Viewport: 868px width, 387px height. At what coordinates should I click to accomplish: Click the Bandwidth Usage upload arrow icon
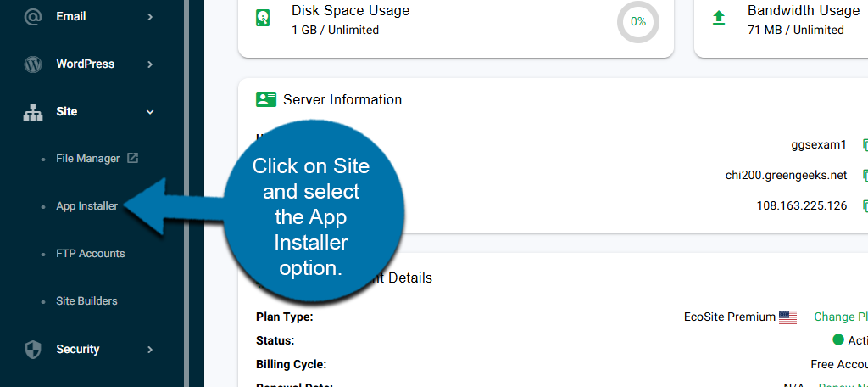(x=719, y=19)
